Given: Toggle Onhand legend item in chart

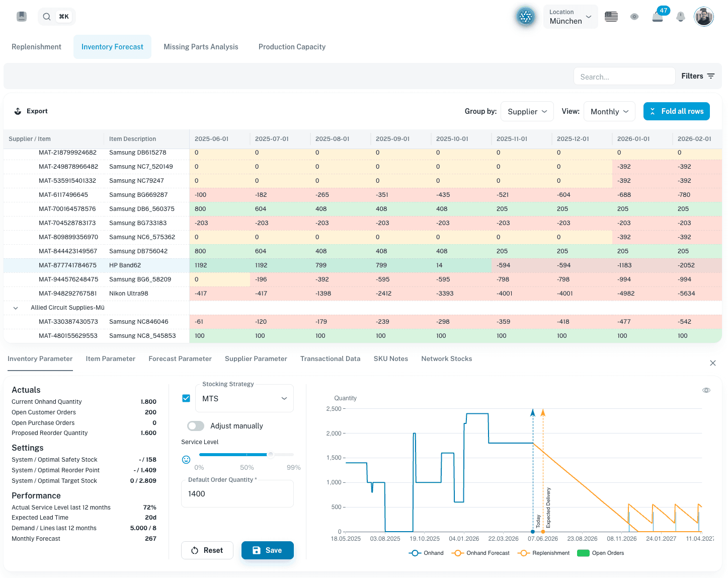Looking at the screenshot, I should tap(427, 553).
